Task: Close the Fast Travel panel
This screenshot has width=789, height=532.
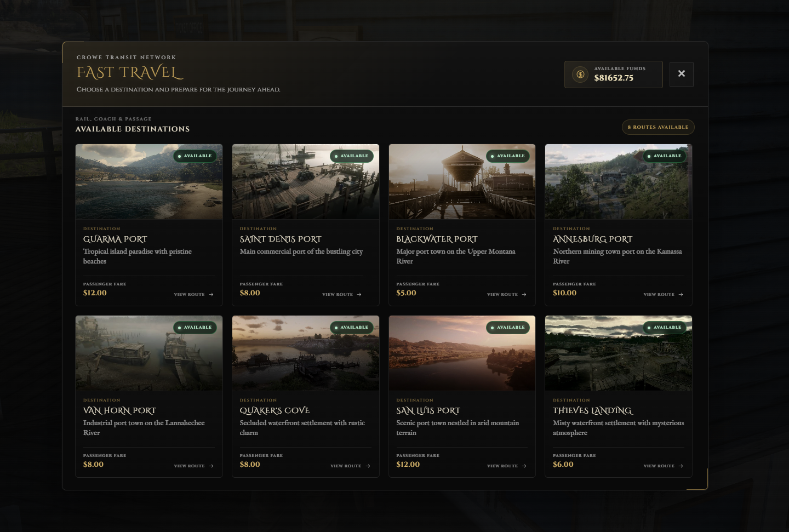Action: point(681,74)
